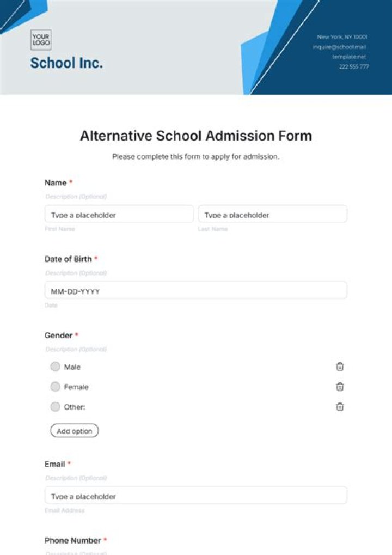Click into the Last Name field
This screenshot has width=392, height=555.
(272, 214)
